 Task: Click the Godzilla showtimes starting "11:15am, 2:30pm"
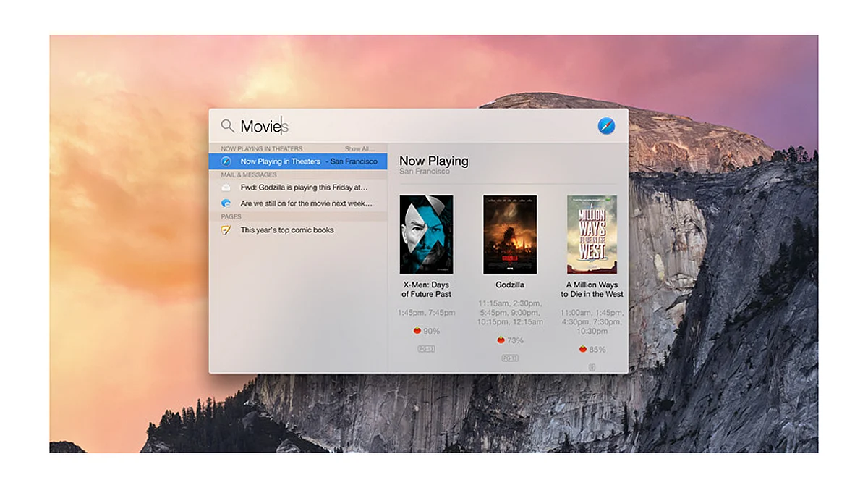(510, 313)
